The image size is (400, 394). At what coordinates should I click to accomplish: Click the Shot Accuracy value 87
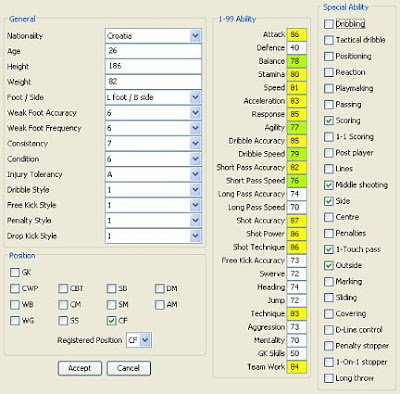296,220
